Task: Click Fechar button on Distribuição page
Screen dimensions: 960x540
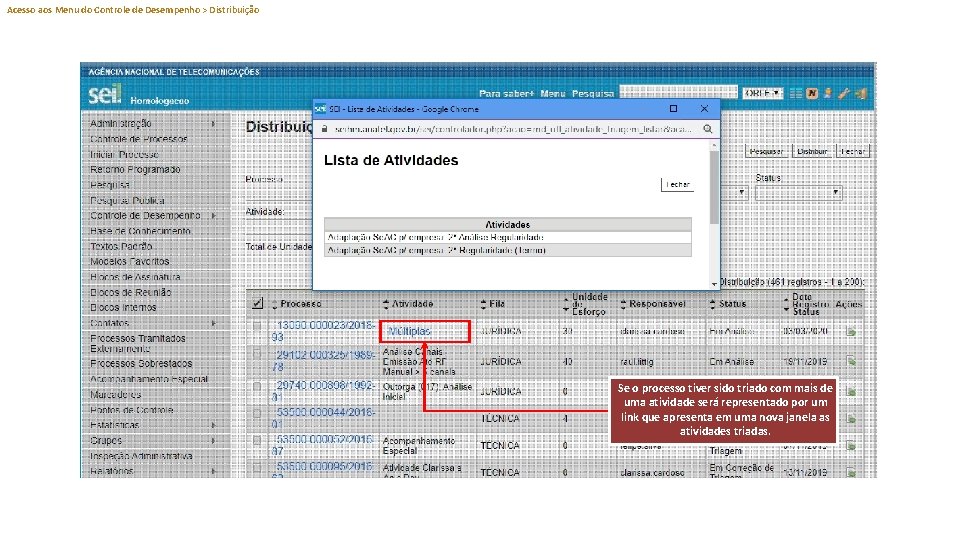Action: [x=852, y=151]
